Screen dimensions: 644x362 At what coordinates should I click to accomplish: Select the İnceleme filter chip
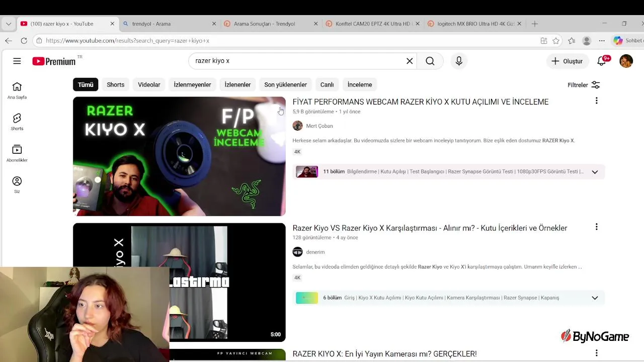[360, 84]
